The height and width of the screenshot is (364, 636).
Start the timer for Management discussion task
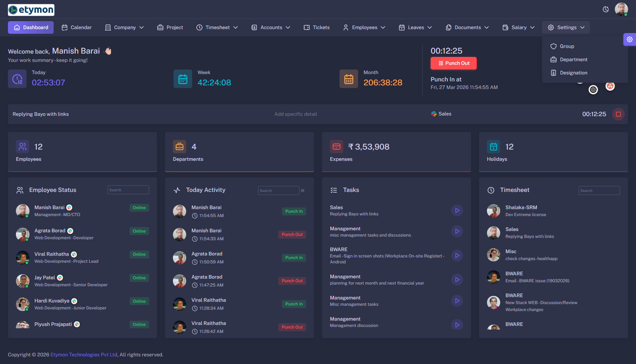point(457,325)
